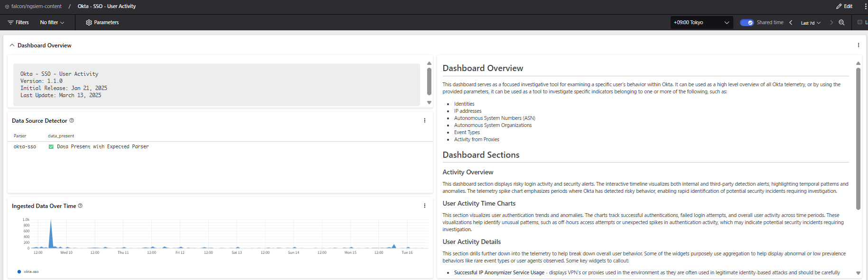
Task: Click the Edit dashboard button
Action: click(844, 6)
